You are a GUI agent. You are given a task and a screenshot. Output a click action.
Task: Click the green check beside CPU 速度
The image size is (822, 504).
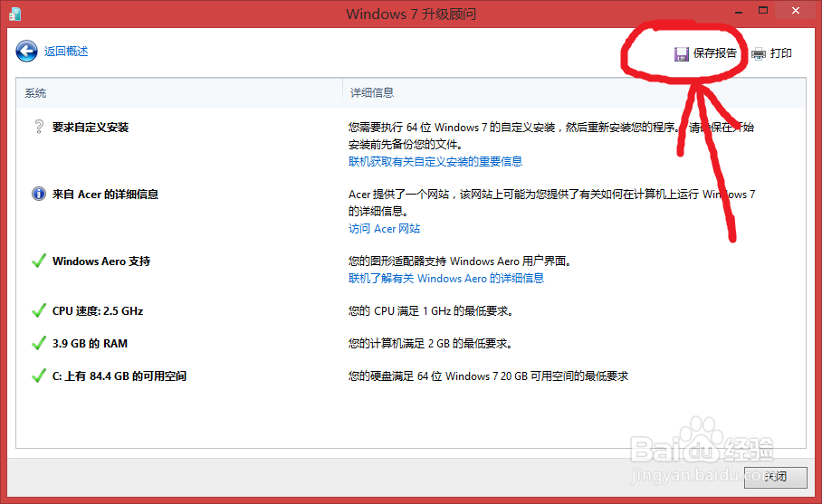click(x=39, y=310)
